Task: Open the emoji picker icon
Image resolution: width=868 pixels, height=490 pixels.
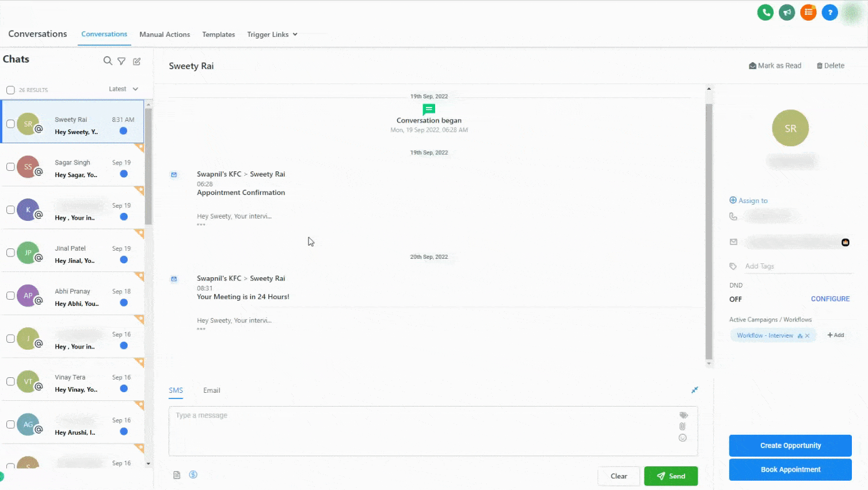Action: [x=683, y=438]
